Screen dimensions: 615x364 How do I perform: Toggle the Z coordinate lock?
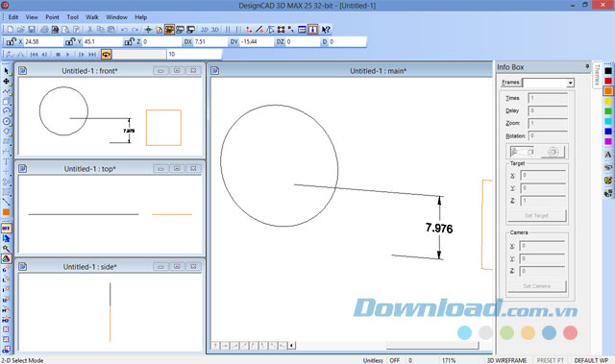(130, 41)
